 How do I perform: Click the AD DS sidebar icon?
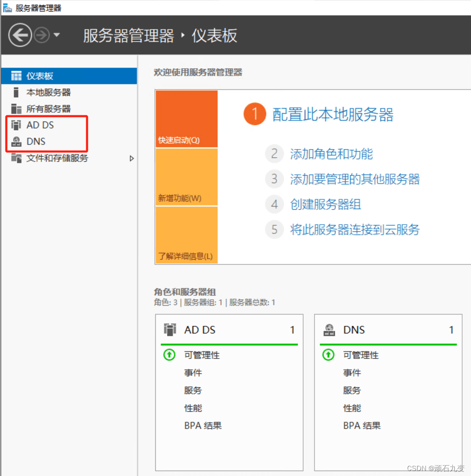(x=16, y=125)
